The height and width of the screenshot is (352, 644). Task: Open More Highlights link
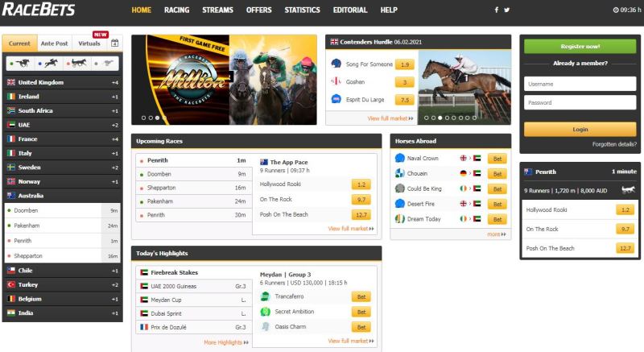226,342
